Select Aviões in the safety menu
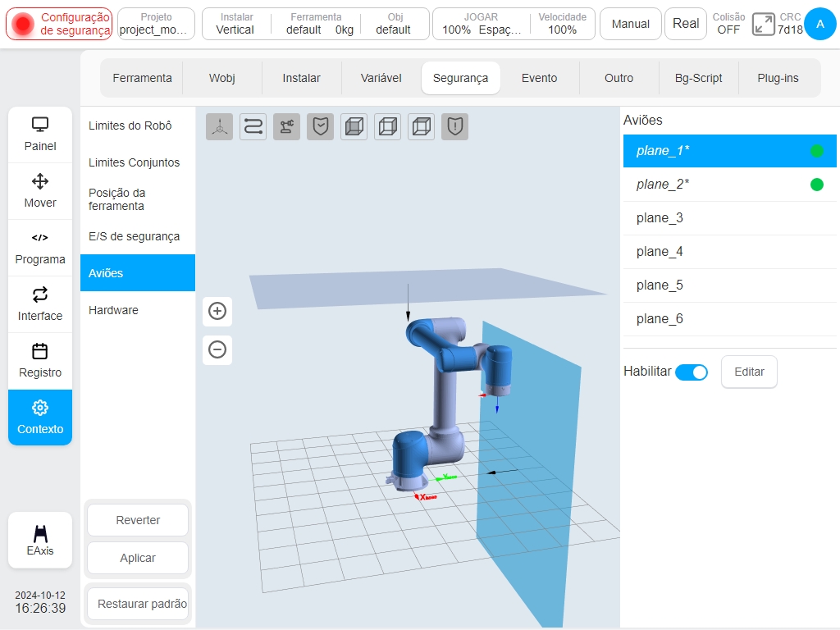 click(x=138, y=273)
